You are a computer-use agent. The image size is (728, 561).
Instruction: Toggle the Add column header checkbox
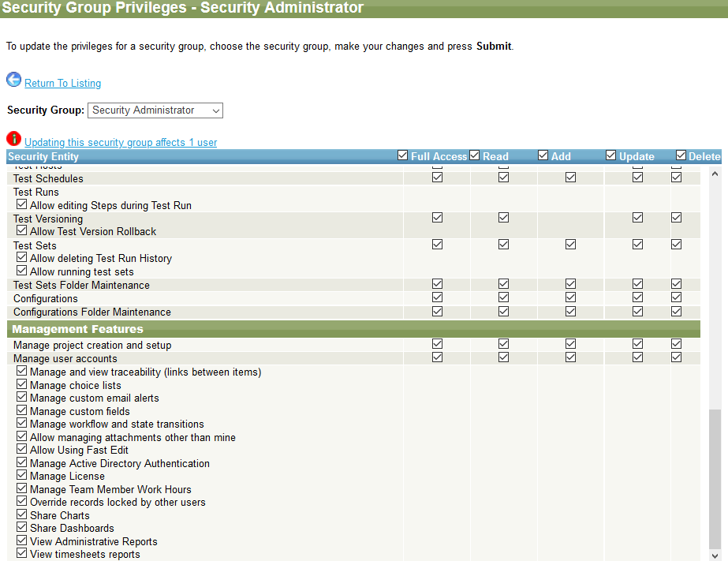[543, 155]
